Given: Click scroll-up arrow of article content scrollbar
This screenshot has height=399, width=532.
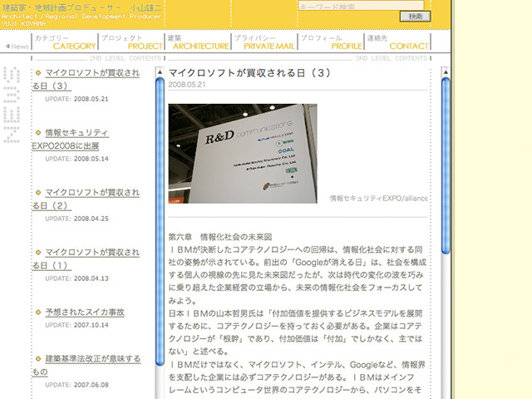Looking at the screenshot, I should click(x=446, y=72).
